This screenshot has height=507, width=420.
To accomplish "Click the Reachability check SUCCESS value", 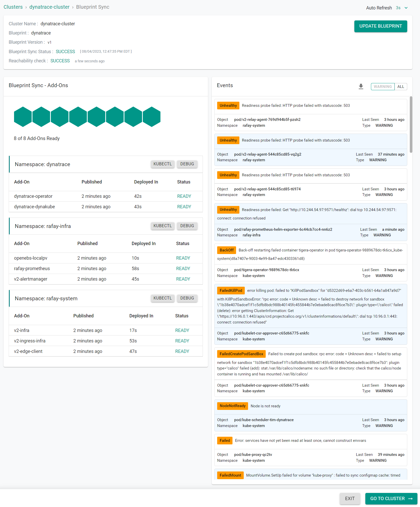I will (x=60, y=61).
